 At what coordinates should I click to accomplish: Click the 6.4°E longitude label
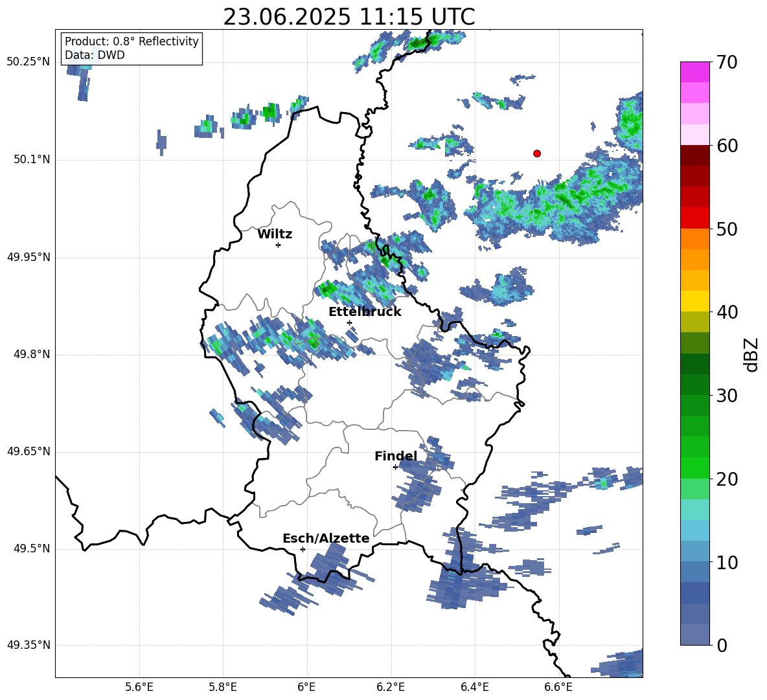tap(474, 687)
